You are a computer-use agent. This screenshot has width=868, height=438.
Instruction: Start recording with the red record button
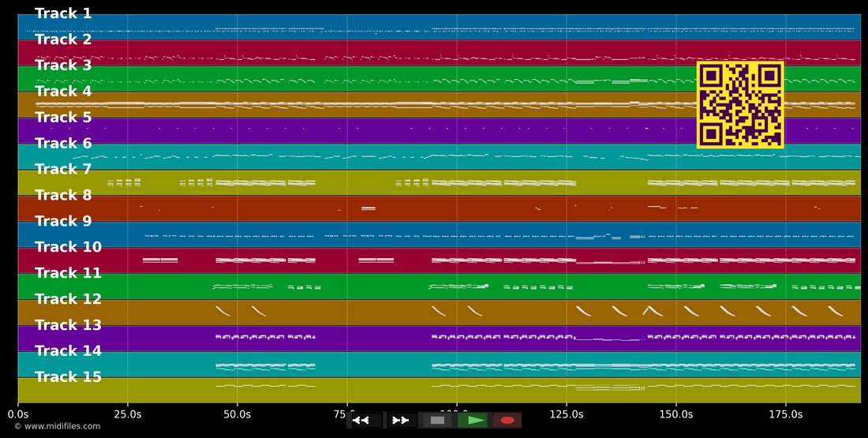pyautogui.click(x=507, y=421)
